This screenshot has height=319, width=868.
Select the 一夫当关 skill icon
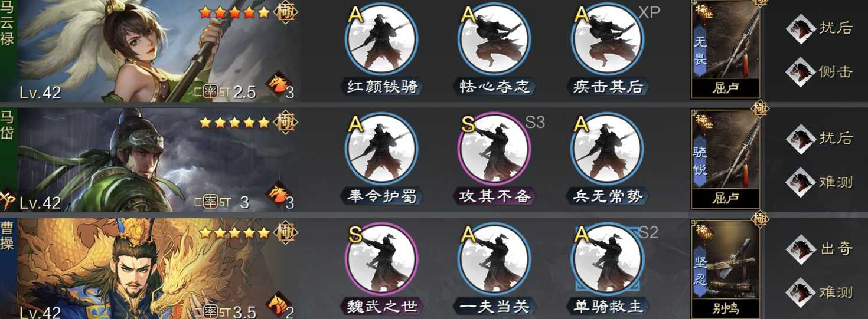pos(495,258)
